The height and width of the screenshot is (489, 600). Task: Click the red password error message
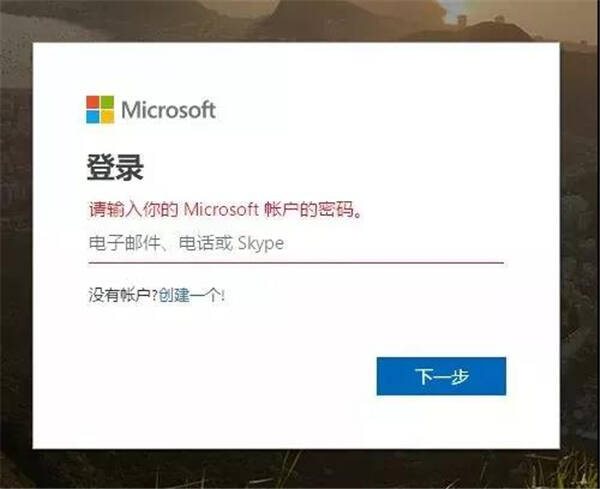coord(225,210)
